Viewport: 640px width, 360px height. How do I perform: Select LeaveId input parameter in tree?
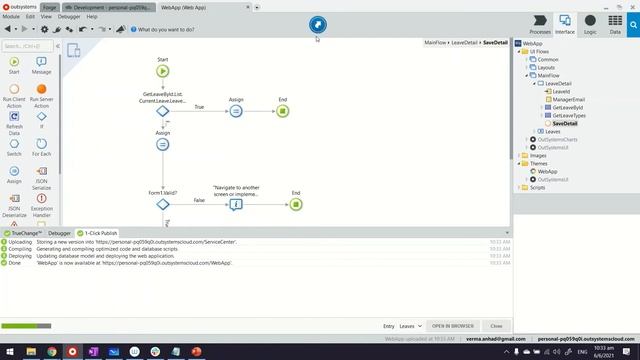pos(561,92)
